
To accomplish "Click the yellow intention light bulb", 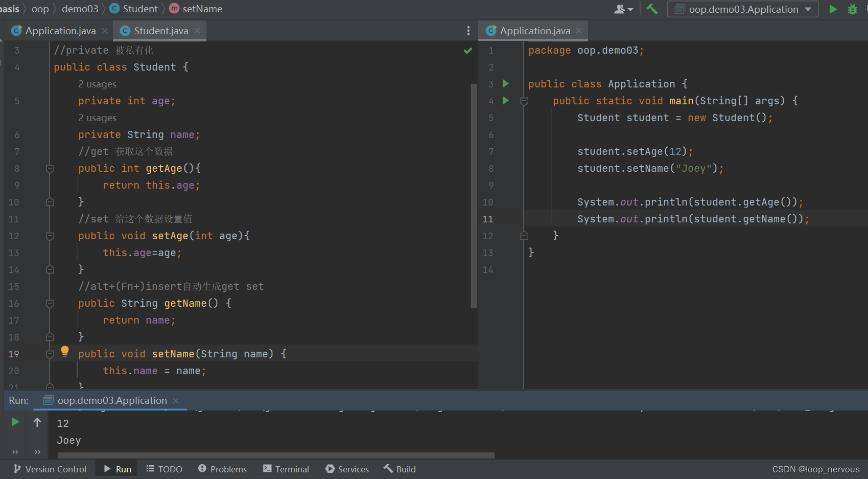I will (65, 351).
